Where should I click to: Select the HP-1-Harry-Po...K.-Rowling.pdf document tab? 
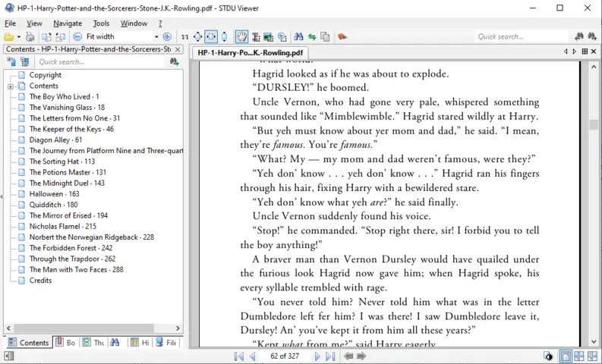click(250, 53)
